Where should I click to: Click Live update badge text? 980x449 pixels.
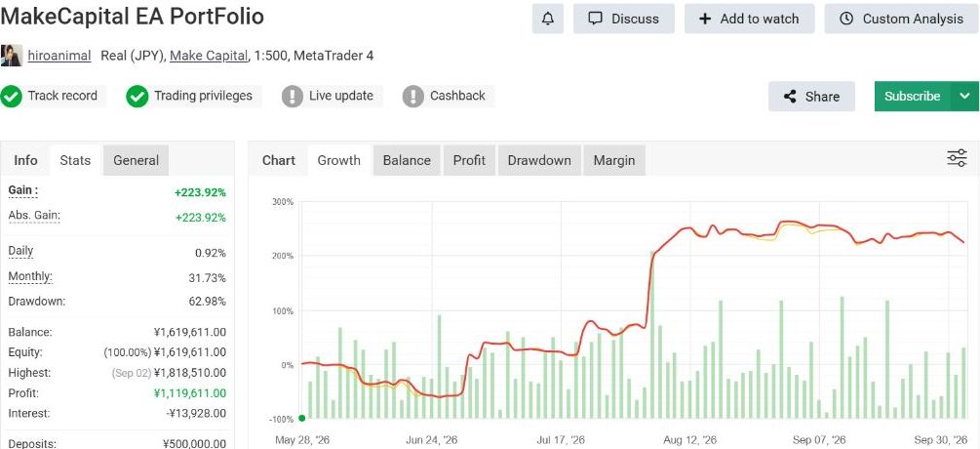(341, 96)
